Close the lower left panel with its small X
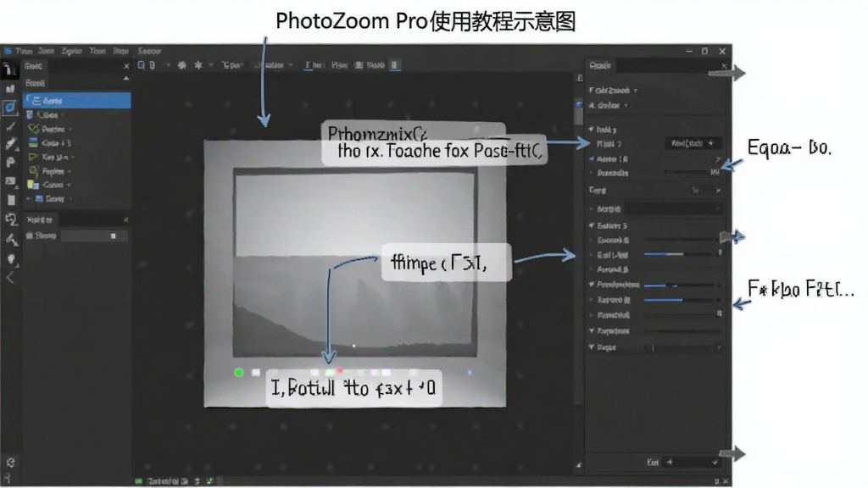 point(126,220)
